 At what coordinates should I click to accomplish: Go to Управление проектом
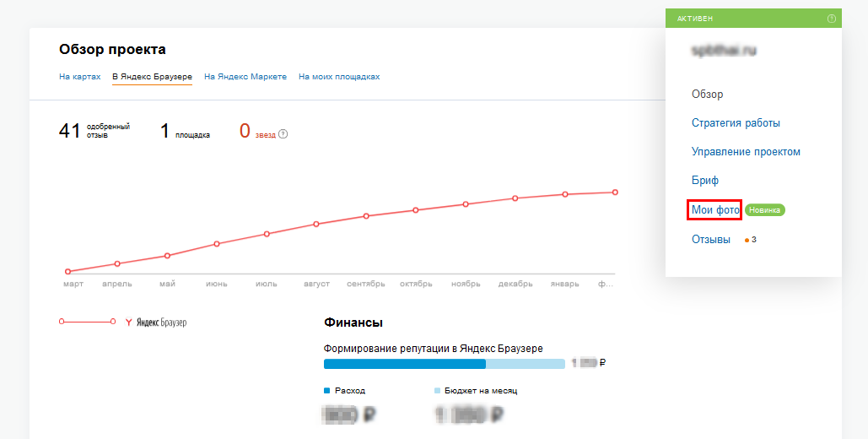[x=746, y=152]
